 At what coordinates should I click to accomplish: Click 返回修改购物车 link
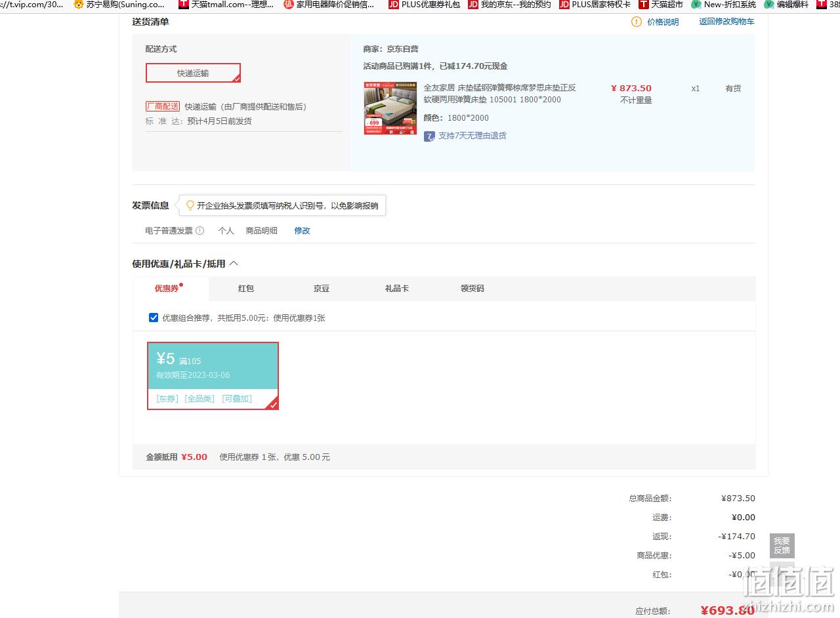click(726, 22)
